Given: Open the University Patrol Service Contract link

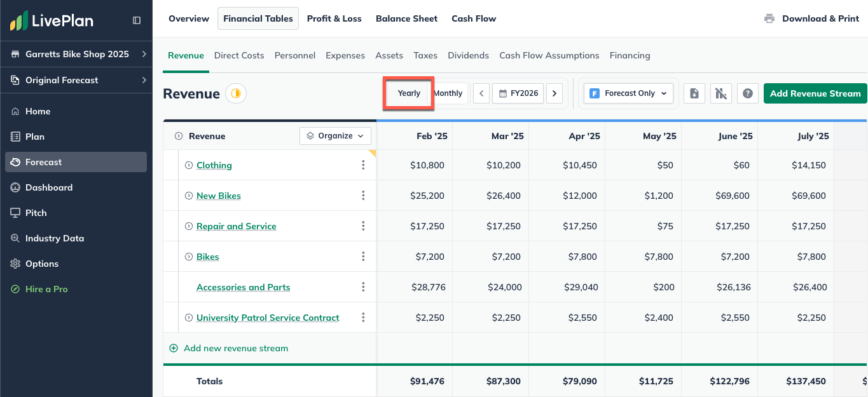Looking at the screenshot, I should click(268, 318).
